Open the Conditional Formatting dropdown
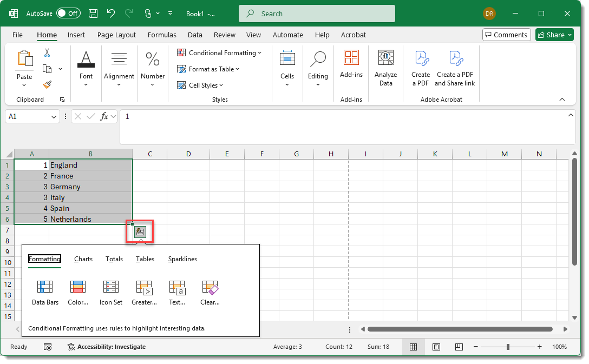 [219, 52]
